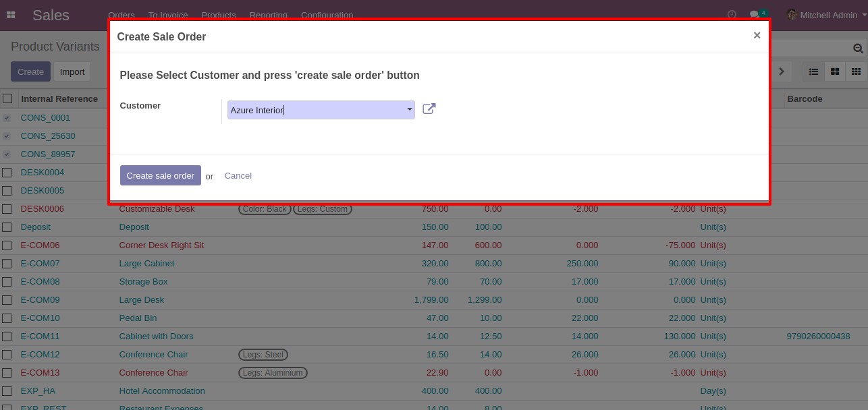Click the E-COM11 internal reference
Viewport: 868px width, 410px height.
pyautogui.click(x=40, y=336)
